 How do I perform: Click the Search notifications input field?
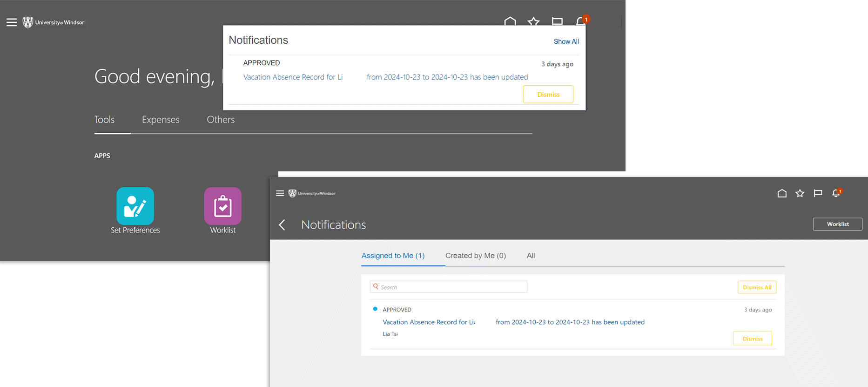(451, 287)
